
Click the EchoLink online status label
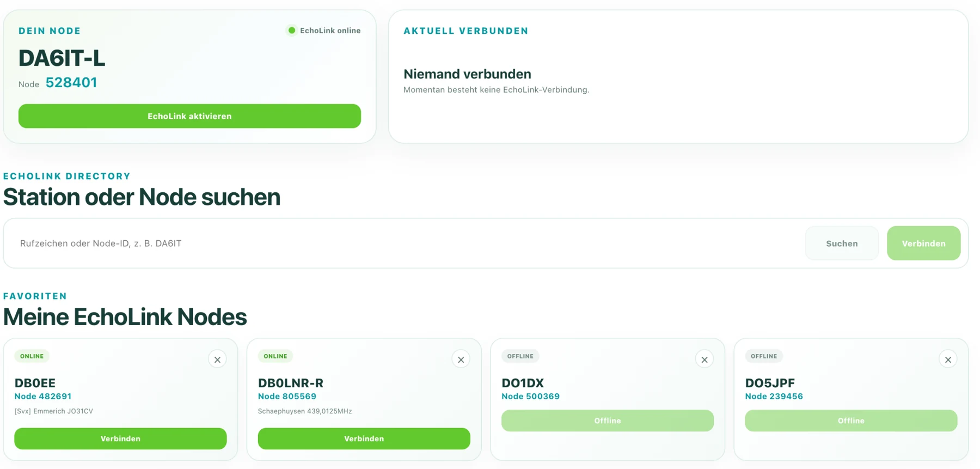(330, 31)
